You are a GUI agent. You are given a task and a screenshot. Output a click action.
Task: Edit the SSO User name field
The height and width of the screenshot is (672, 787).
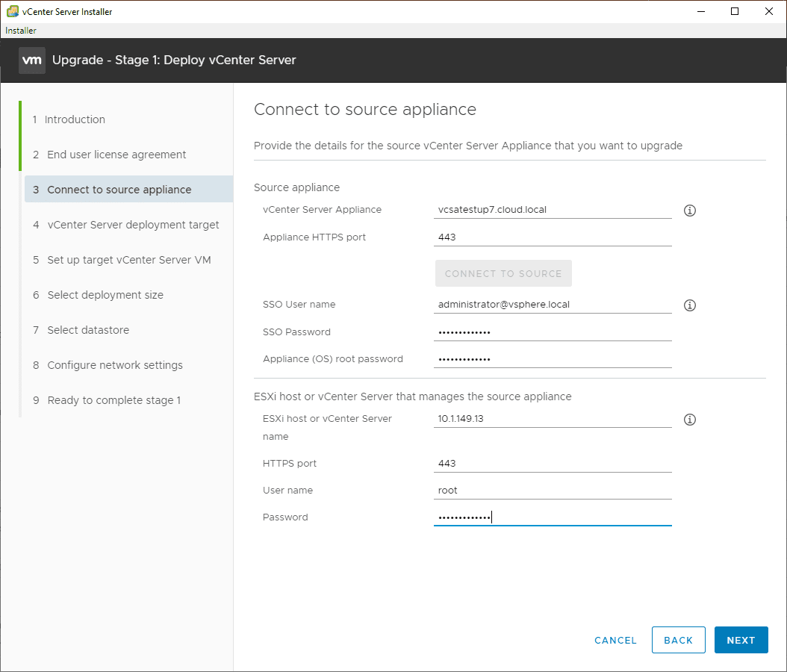pos(553,305)
